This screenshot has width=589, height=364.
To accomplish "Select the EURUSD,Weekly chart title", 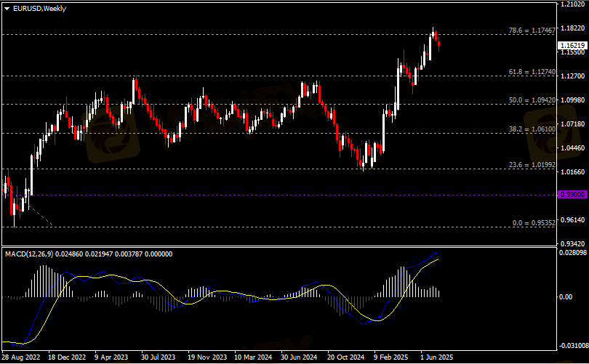I will point(39,8).
